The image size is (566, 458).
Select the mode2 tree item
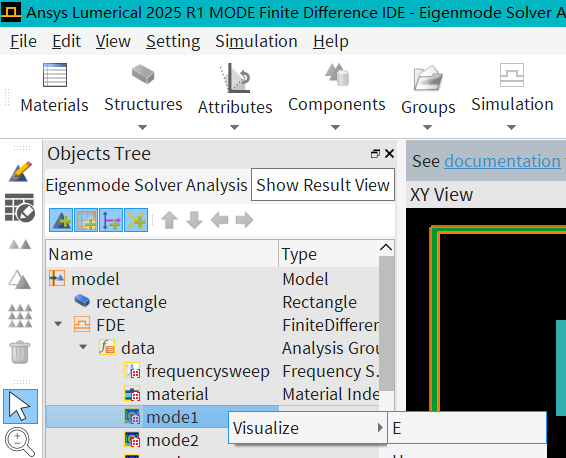[x=172, y=440]
